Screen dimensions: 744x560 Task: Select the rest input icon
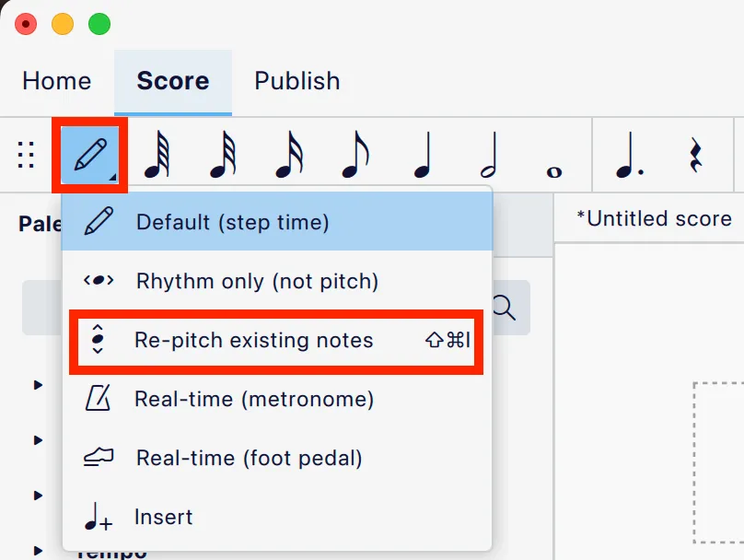coord(697,155)
